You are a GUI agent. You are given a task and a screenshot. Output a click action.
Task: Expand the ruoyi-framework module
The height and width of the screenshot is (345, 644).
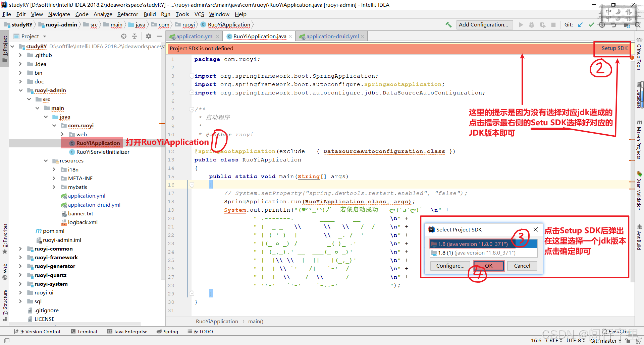20,258
